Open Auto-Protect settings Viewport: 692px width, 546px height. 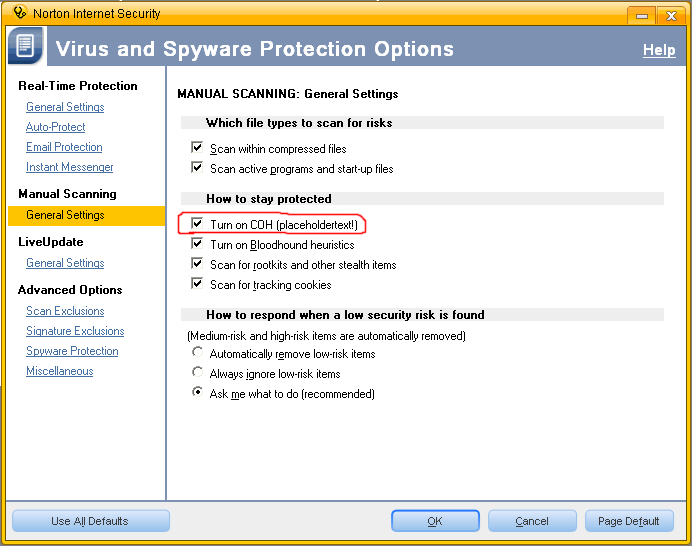click(56, 127)
